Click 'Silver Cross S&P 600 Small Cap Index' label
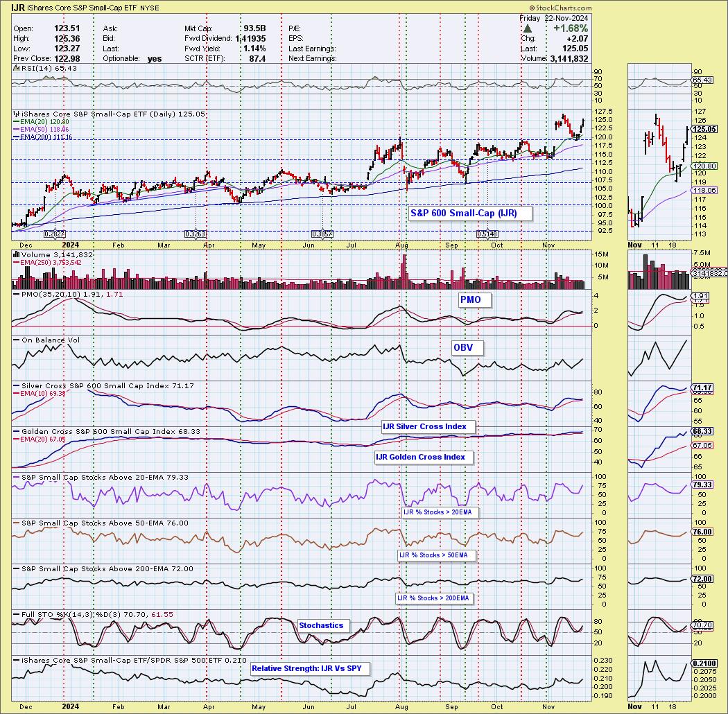Image resolution: width=728 pixels, height=714 pixels. click(x=103, y=386)
